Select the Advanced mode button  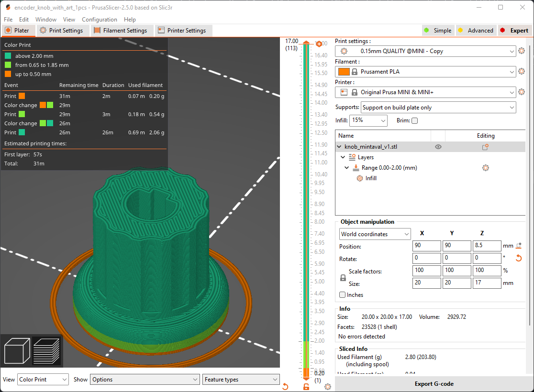[476, 31]
